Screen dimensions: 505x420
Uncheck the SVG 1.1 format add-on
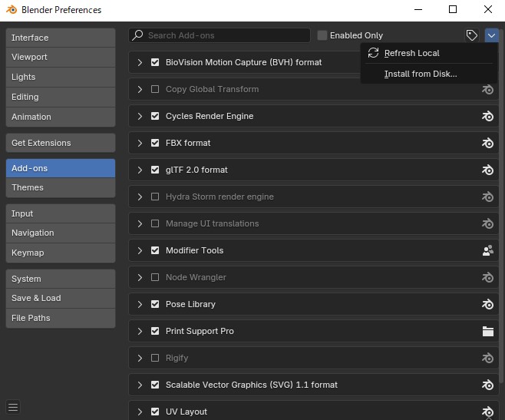(x=155, y=385)
